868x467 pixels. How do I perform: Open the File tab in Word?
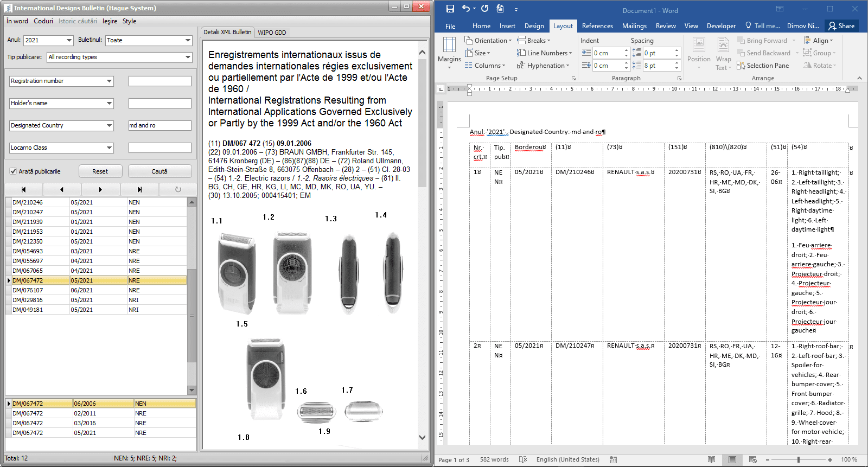(450, 26)
